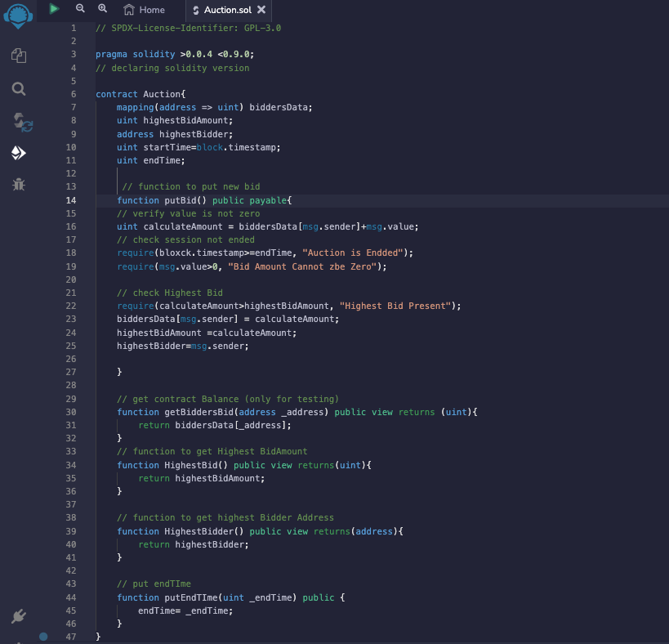The width and height of the screenshot is (669, 644).
Task: Open the Plugin manager plug icon
Action: [18, 616]
